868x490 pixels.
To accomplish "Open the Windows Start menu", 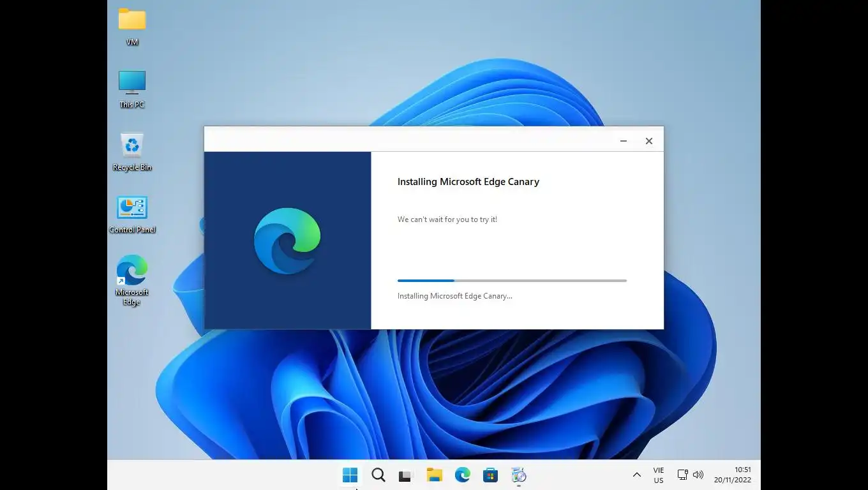I will (350, 475).
